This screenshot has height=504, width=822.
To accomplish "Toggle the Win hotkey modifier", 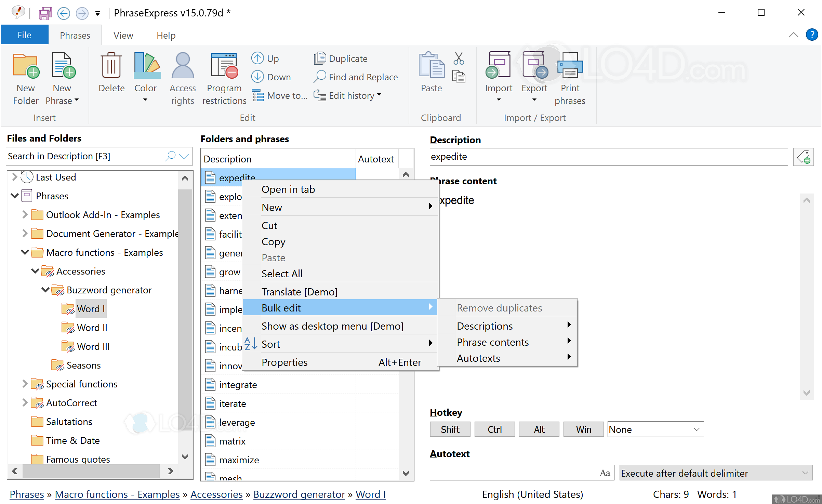I will [583, 429].
